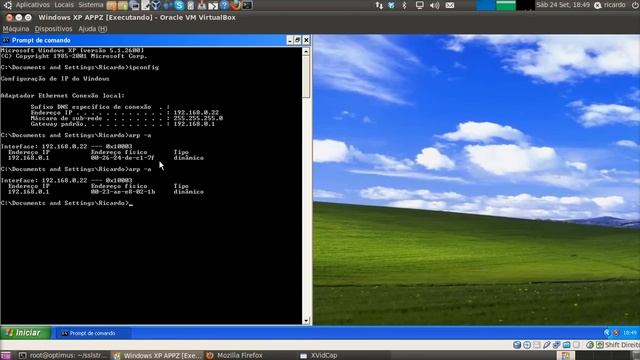
Task: Click the MAC address 00-26-24-dc-c1-7f
Action: coord(122,158)
